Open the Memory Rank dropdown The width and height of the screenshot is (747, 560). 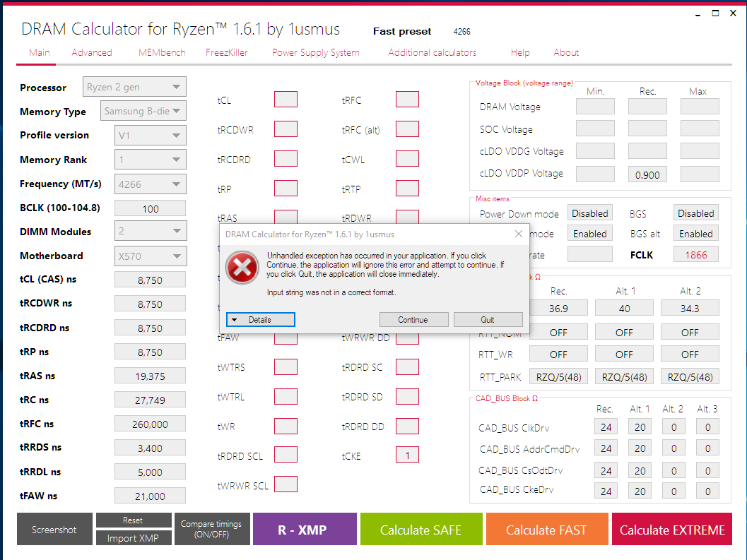[150, 160]
